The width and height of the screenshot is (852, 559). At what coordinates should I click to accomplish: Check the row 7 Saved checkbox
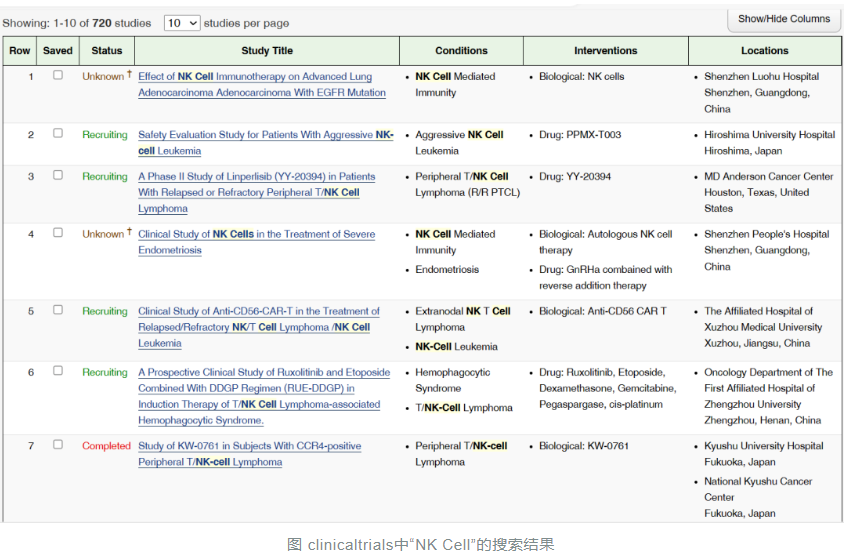click(x=58, y=445)
